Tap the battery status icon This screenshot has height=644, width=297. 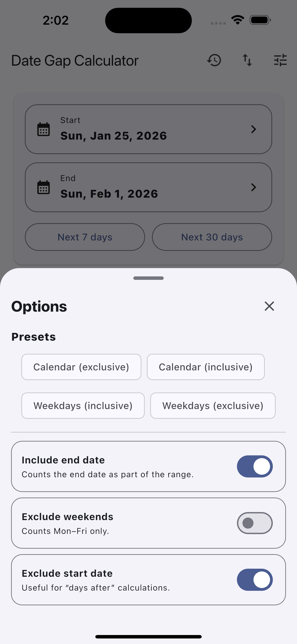[x=260, y=20]
